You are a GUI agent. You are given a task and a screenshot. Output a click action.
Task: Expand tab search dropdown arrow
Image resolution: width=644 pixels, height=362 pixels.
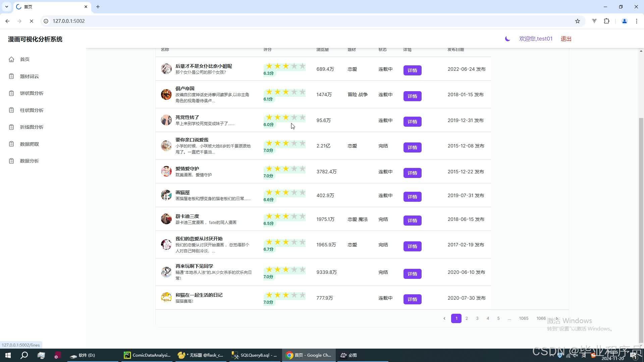[6, 7]
